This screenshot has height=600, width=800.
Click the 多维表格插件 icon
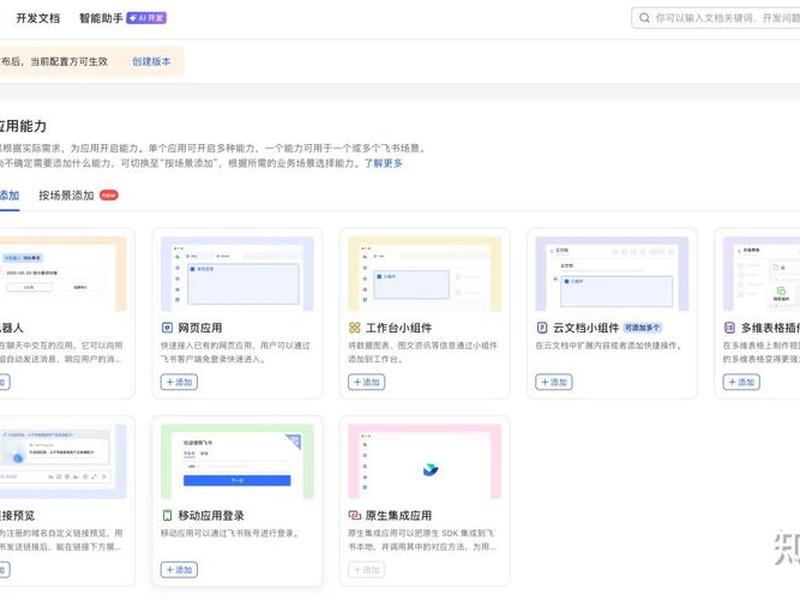pos(730,328)
